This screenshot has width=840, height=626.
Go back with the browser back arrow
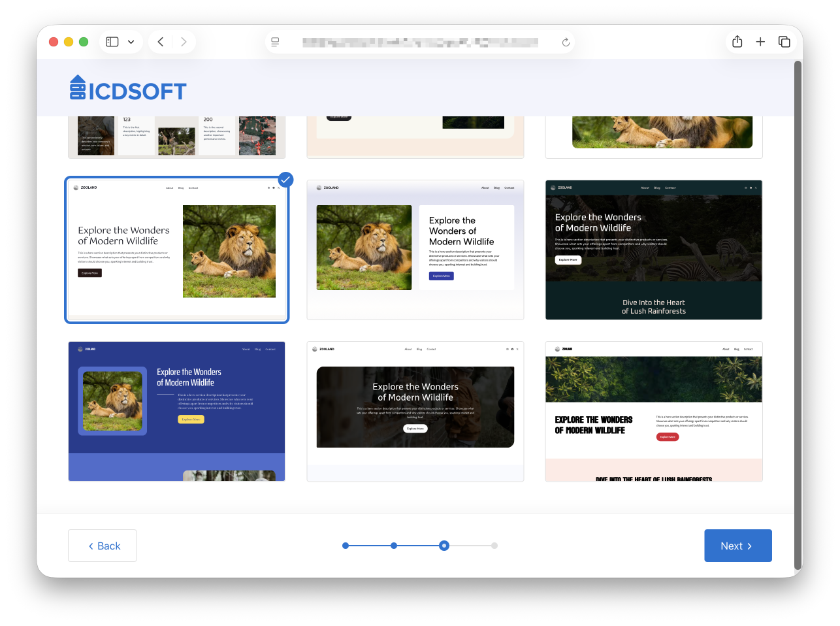coord(161,42)
